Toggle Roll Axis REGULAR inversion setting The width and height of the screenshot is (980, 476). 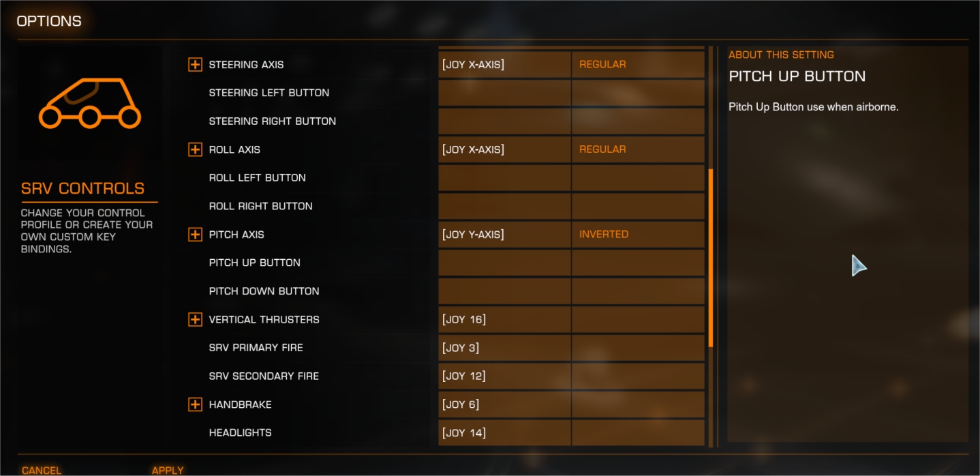[638, 149]
